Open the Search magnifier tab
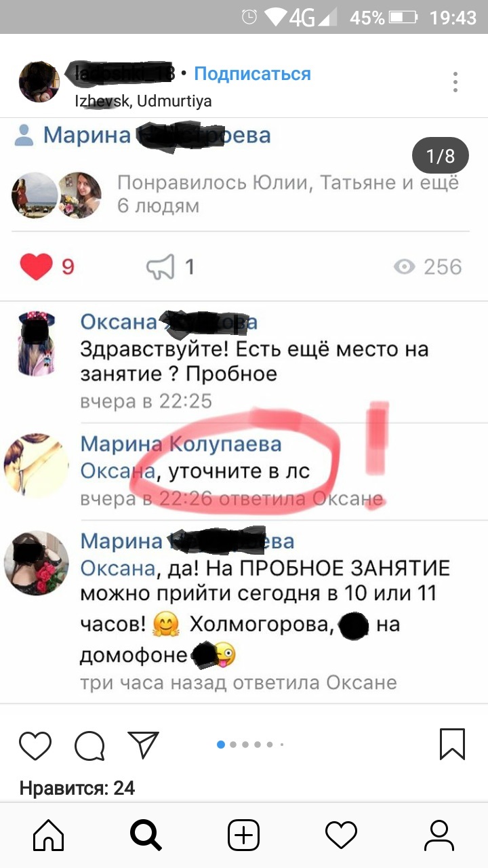Viewport: 488px width, 868px height. (146, 835)
